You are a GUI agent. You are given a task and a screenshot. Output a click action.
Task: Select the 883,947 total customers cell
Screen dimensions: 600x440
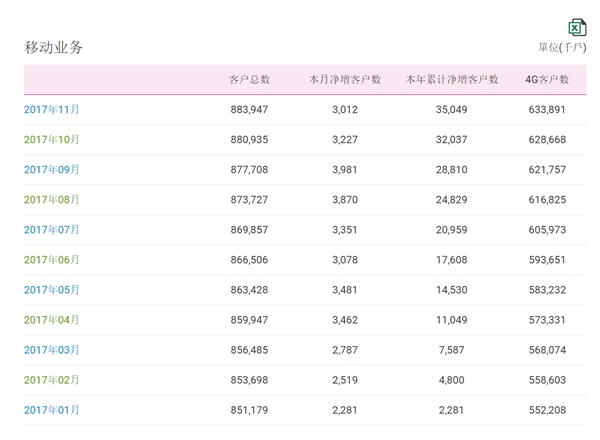click(249, 110)
